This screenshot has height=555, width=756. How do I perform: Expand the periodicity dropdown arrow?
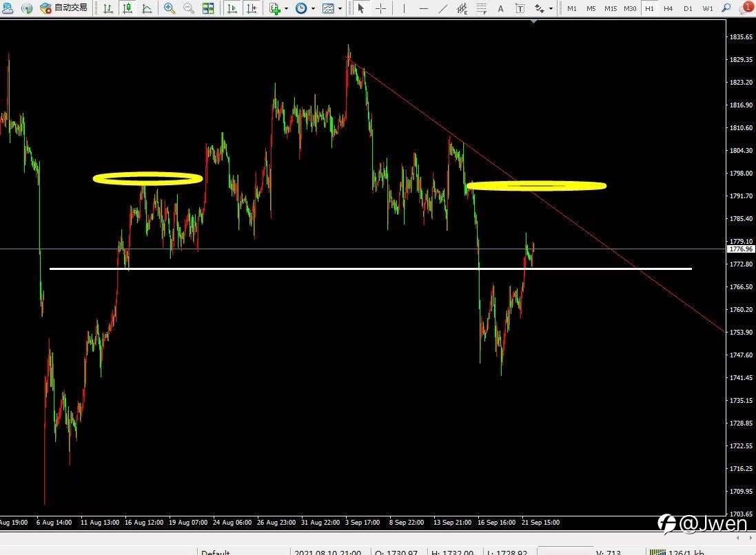(x=313, y=8)
